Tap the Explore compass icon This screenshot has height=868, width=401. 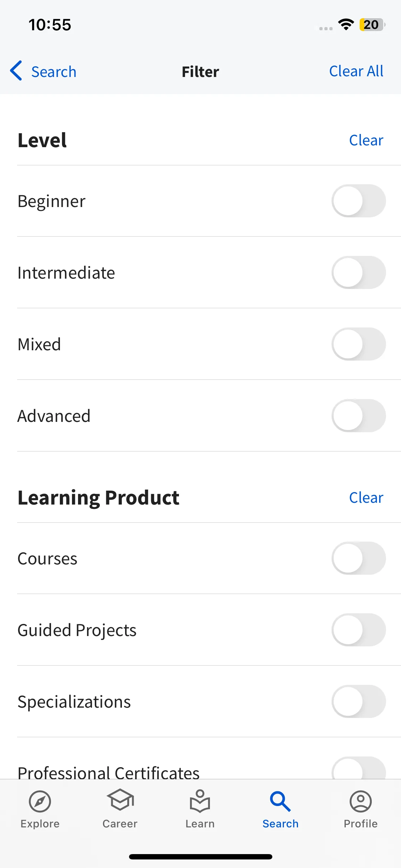coord(40,801)
